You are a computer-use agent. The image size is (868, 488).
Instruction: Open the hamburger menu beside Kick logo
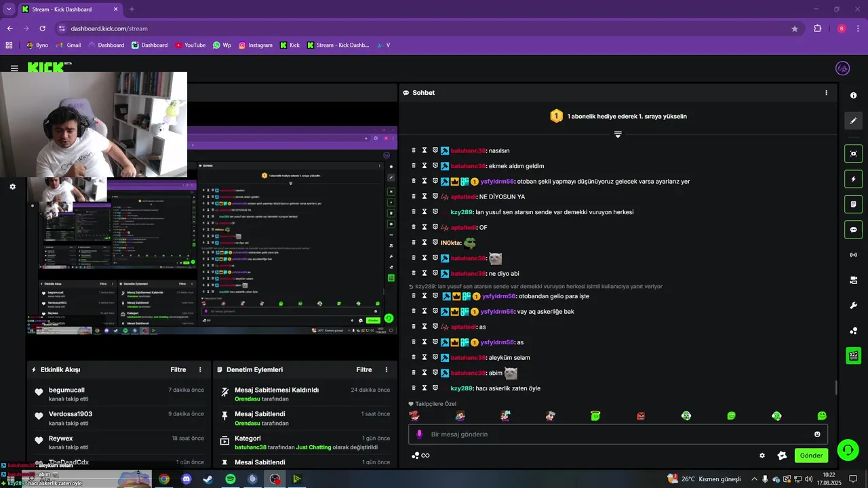click(x=14, y=68)
